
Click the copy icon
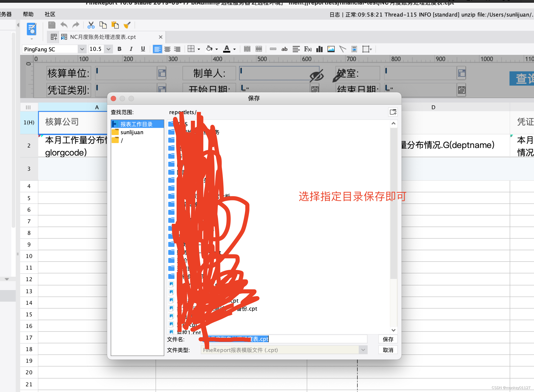click(103, 25)
